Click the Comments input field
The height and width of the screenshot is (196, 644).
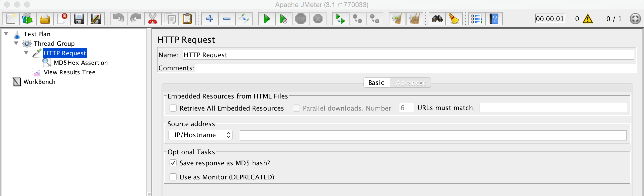pos(415,68)
